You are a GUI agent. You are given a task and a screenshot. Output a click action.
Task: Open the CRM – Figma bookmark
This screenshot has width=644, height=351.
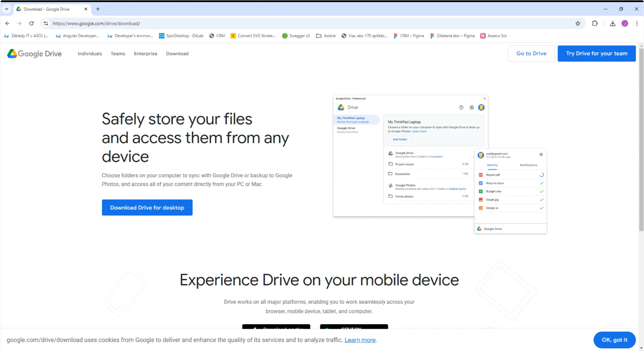click(x=409, y=36)
